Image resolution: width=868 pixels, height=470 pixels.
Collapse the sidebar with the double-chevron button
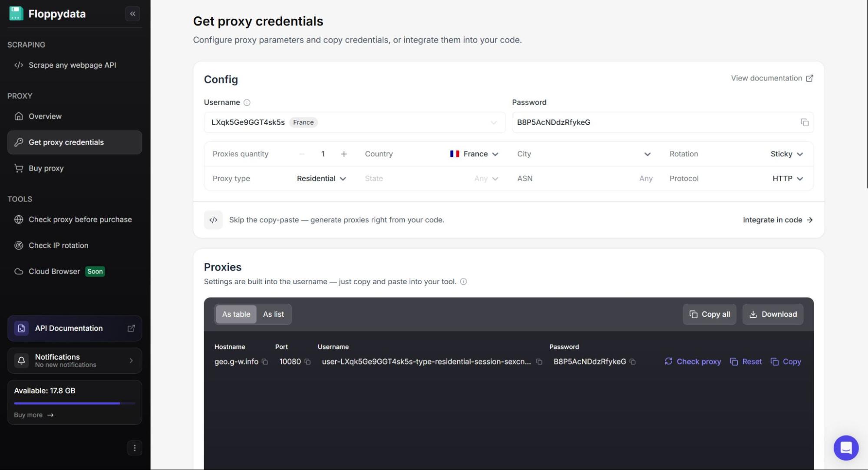132,13
